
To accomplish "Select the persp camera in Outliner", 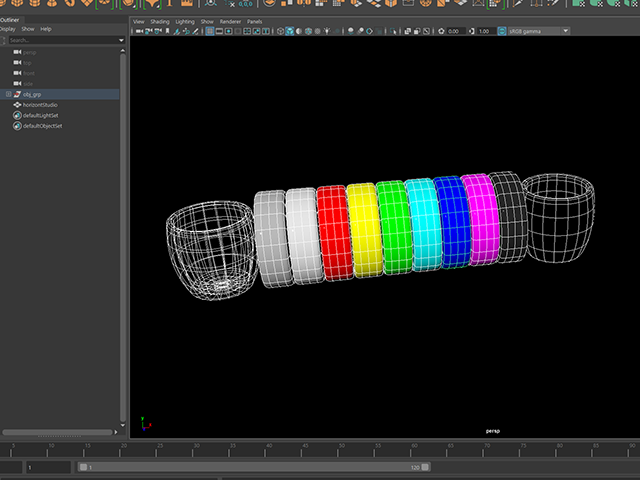I will [x=29, y=52].
